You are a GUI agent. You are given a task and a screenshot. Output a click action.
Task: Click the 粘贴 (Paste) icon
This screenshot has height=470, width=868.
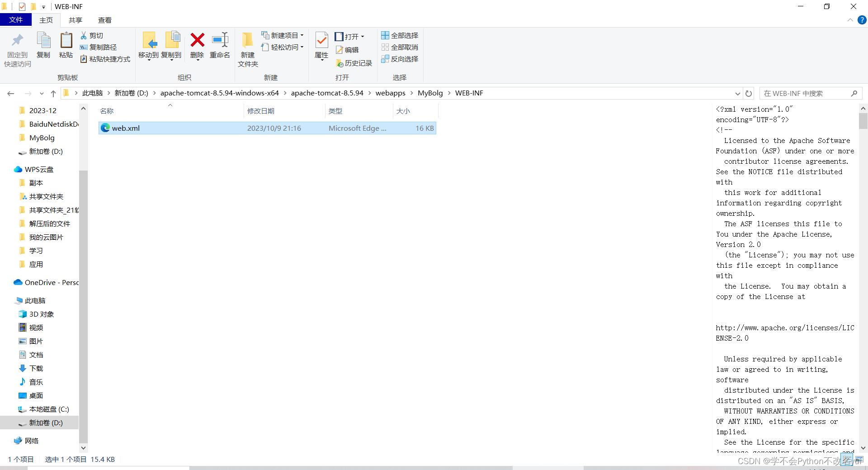coord(66,45)
